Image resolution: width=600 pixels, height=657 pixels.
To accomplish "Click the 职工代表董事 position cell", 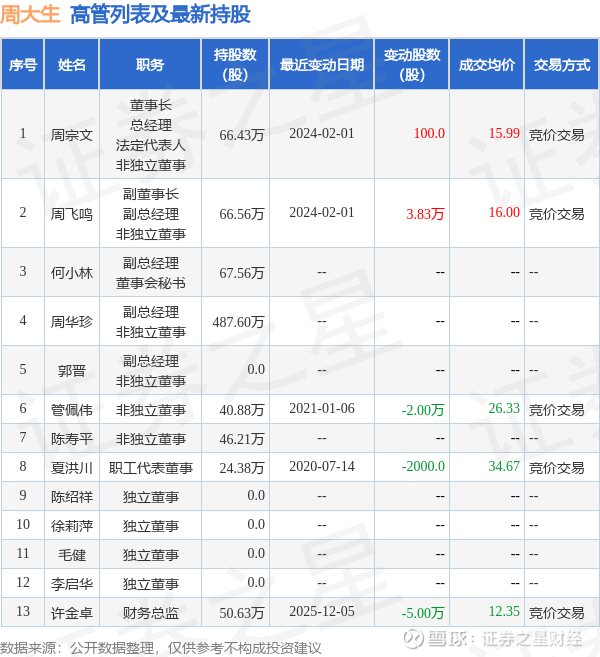I will [150, 468].
